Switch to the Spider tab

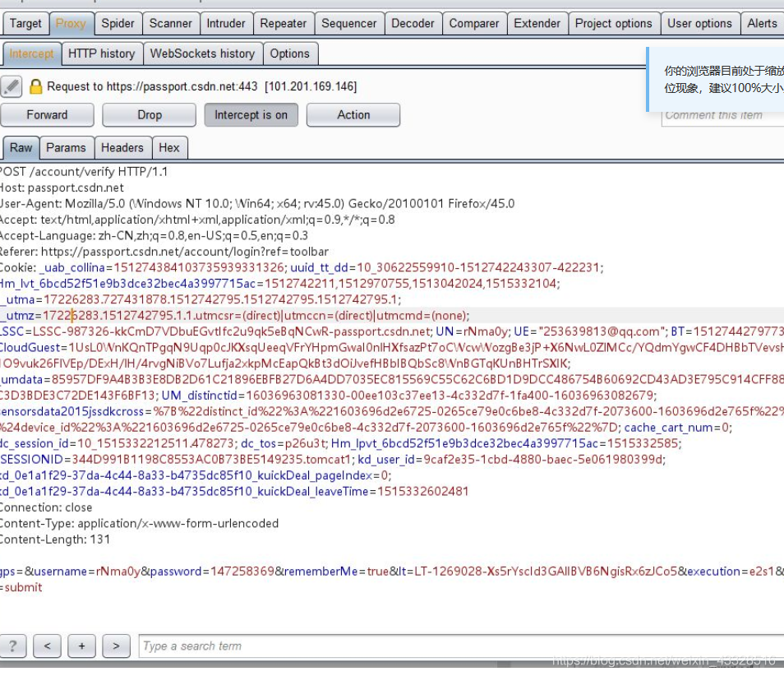coord(118,24)
